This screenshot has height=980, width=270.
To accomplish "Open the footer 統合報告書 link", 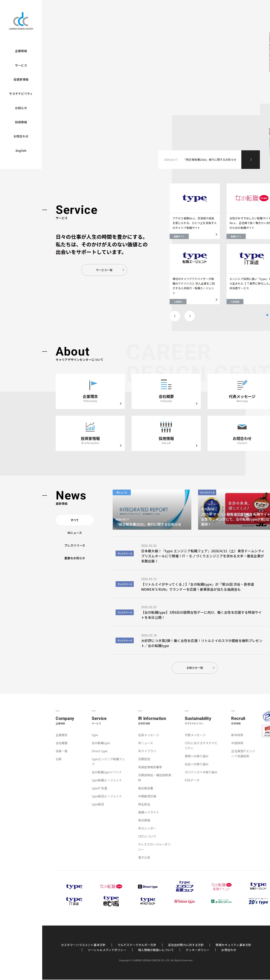I will tap(146, 788).
